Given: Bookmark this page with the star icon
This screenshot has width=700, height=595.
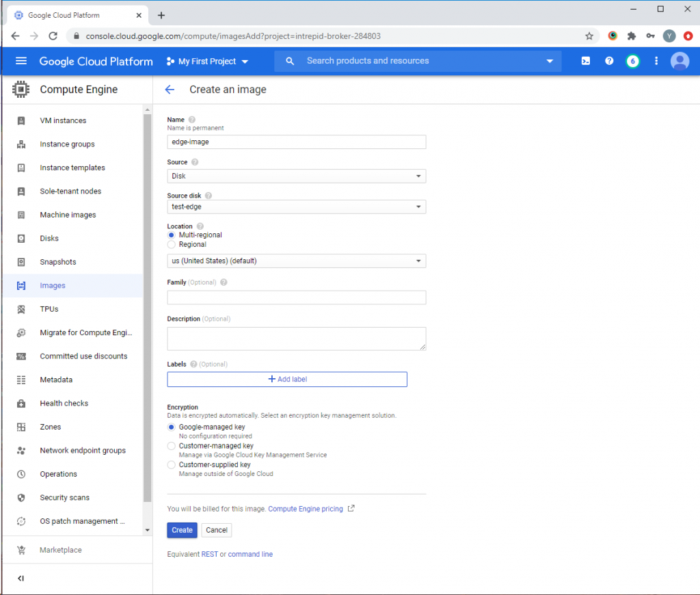Looking at the screenshot, I should click(x=589, y=36).
